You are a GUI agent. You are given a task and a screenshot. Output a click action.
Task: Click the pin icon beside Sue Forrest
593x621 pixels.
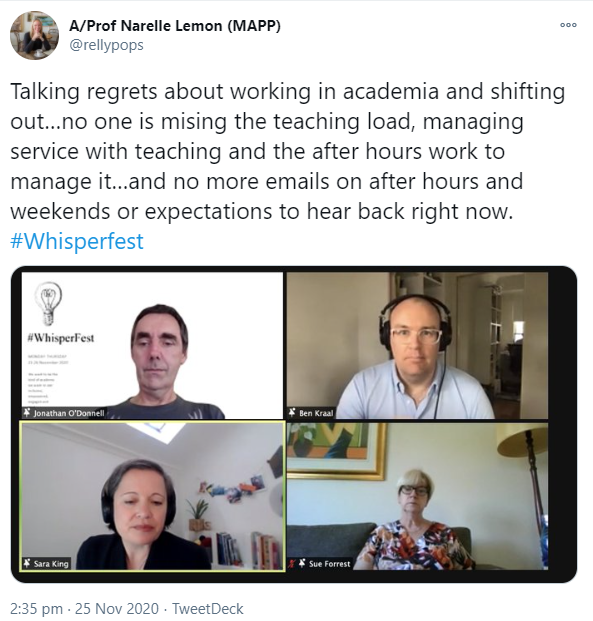point(302,563)
